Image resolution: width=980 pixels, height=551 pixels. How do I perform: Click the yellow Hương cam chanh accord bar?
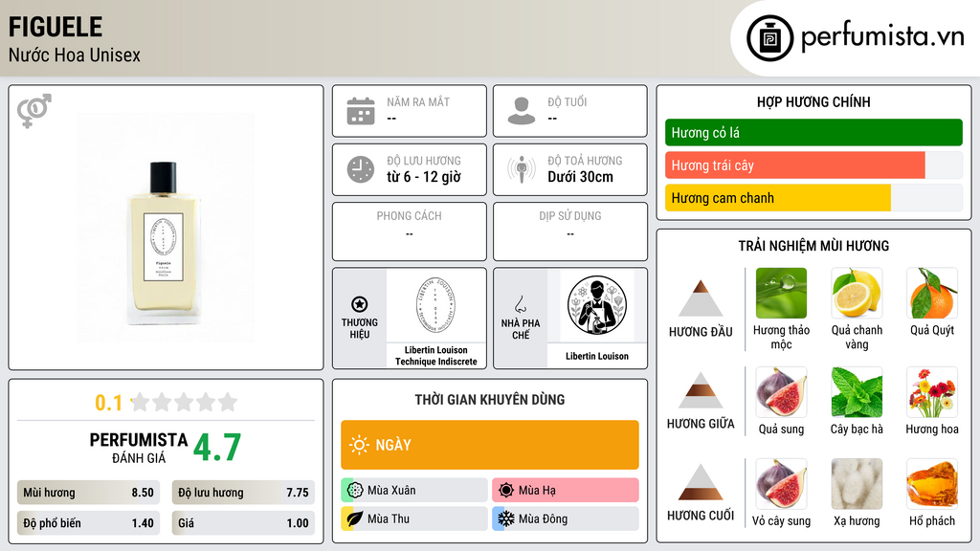[777, 198]
